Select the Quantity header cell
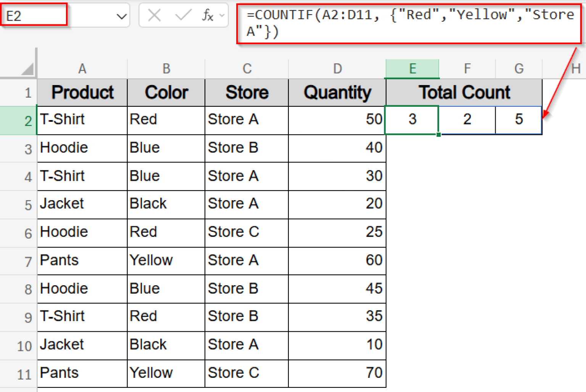This screenshot has height=392, width=586. point(337,92)
